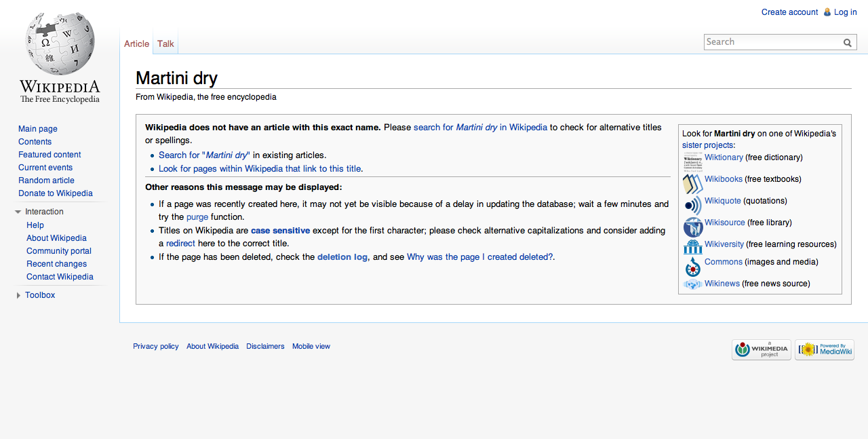The height and width of the screenshot is (439, 868).
Task: Click the Wikibooks logo icon
Action: (692, 183)
